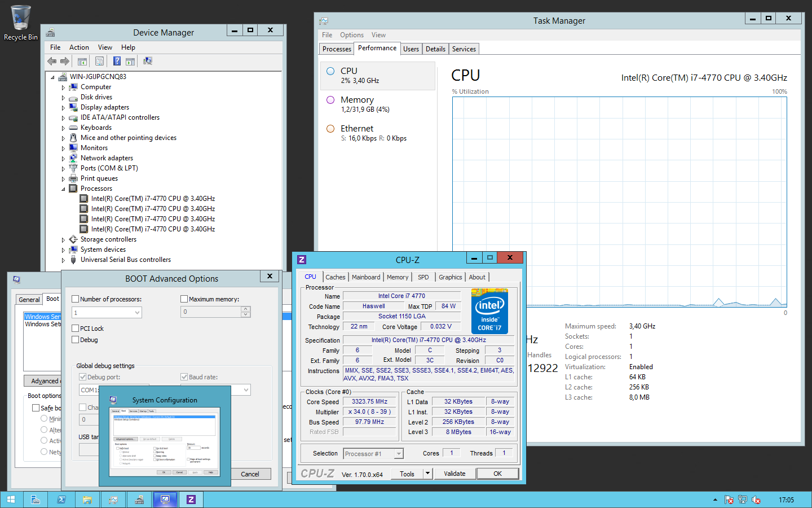Viewport: 812px width, 508px height.
Task: Click Show/Hide action pane toolbar icon
Action: (x=130, y=61)
